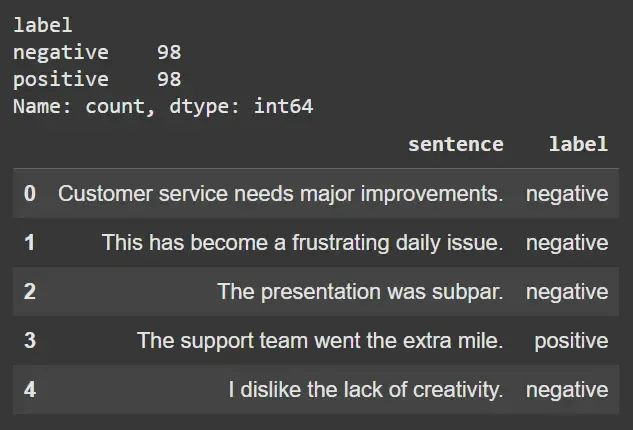Screen dimensions: 633x430
Task: Click the 'Name: count, dtype: int64' line
Action: (x=163, y=106)
